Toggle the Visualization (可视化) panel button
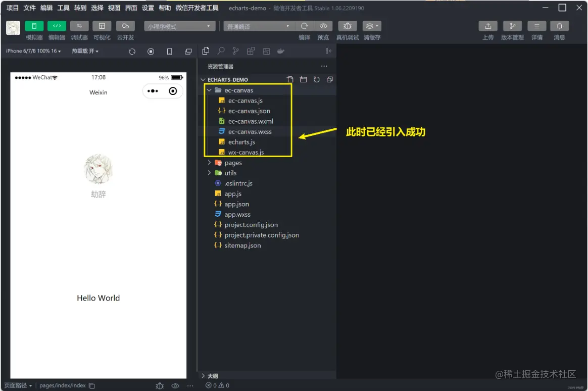Screen dimensions: 588x391 (102, 26)
